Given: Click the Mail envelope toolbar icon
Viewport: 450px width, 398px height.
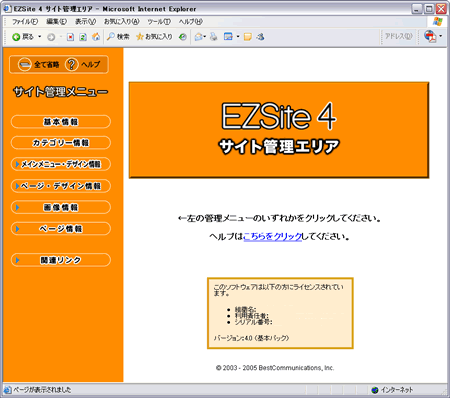Looking at the screenshot, I should pyautogui.click(x=199, y=37).
